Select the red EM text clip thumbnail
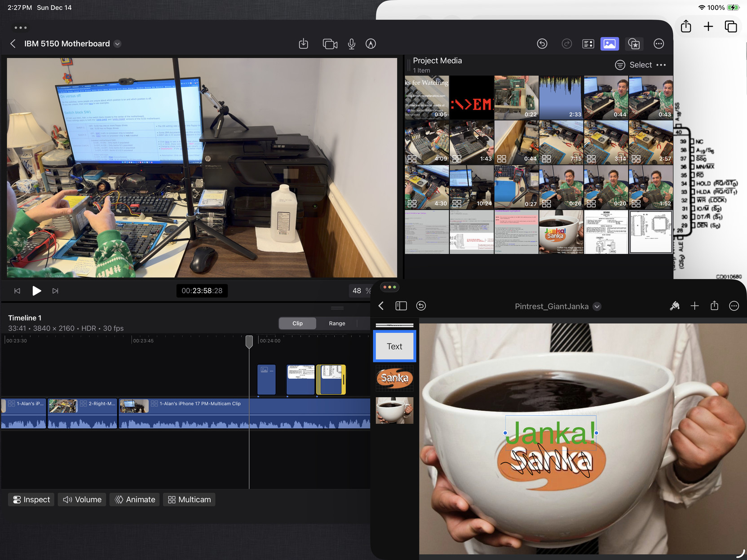747x560 pixels. pos(472,97)
